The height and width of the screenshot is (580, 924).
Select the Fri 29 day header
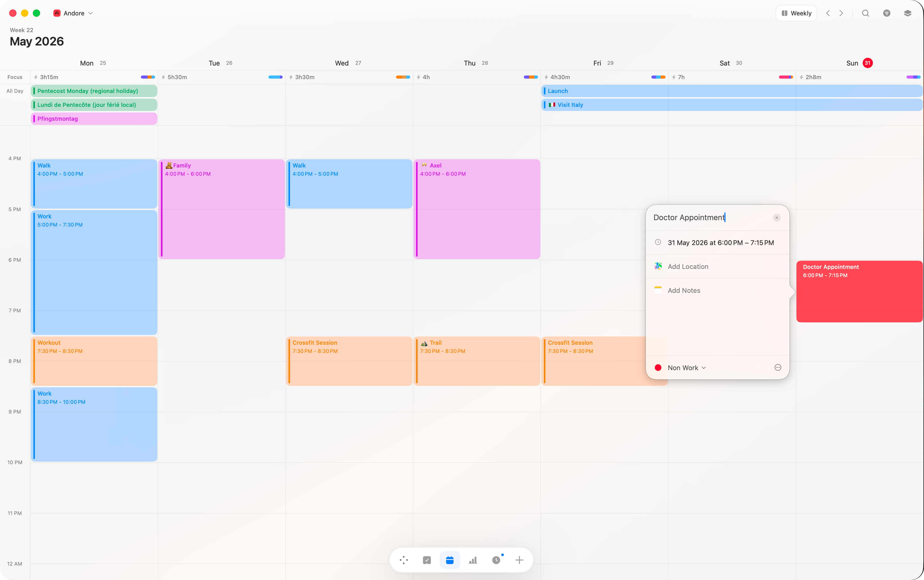tap(603, 63)
